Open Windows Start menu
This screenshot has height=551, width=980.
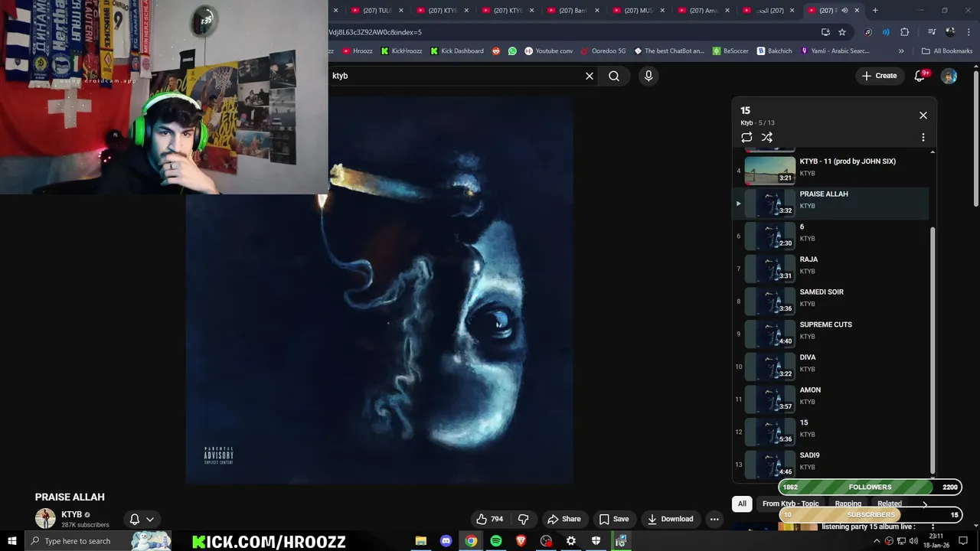click(11, 541)
